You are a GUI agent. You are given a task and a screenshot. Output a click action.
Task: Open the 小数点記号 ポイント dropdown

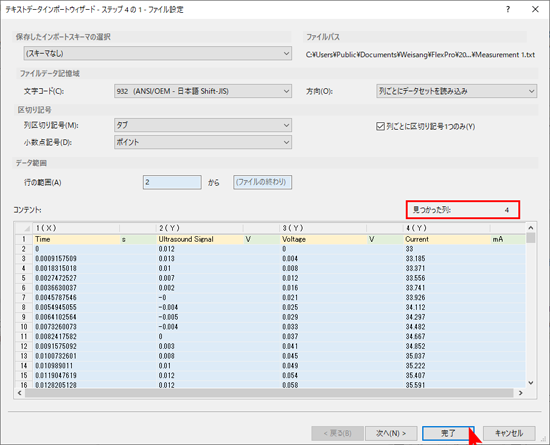coord(203,142)
